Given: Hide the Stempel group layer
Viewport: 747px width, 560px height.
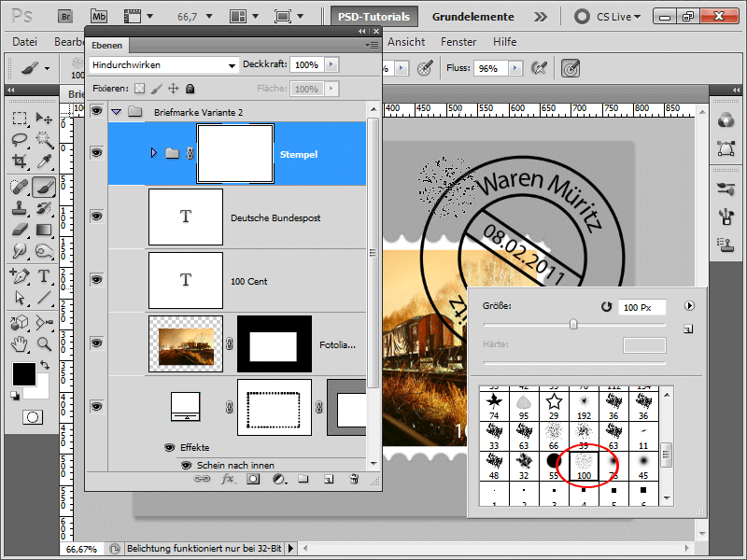Looking at the screenshot, I should click(97, 153).
